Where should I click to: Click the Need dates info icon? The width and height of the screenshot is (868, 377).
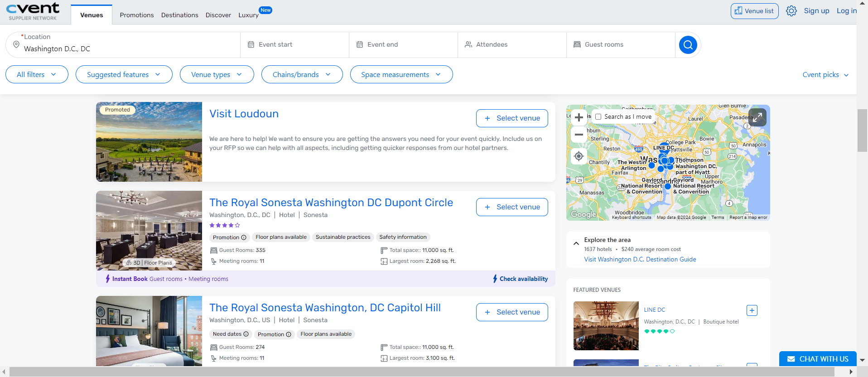coord(246,334)
